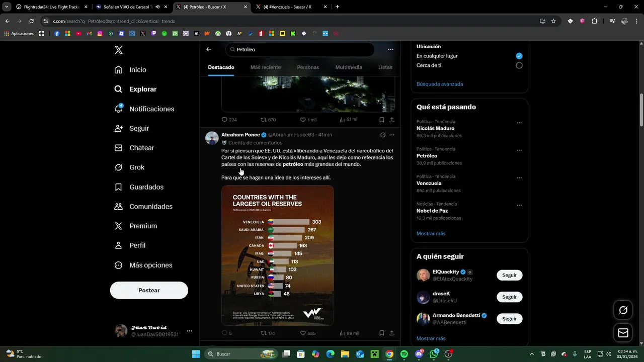This screenshot has width=644, height=362.
Task: Like the post with 1 mil likes
Action: tap(308, 120)
